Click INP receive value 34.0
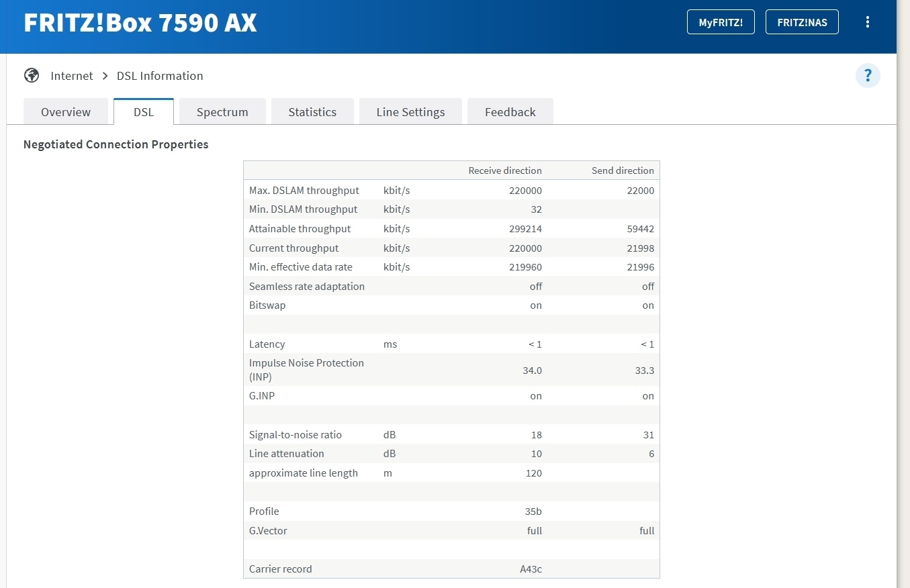The height and width of the screenshot is (588, 910). click(x=532, y=371)
